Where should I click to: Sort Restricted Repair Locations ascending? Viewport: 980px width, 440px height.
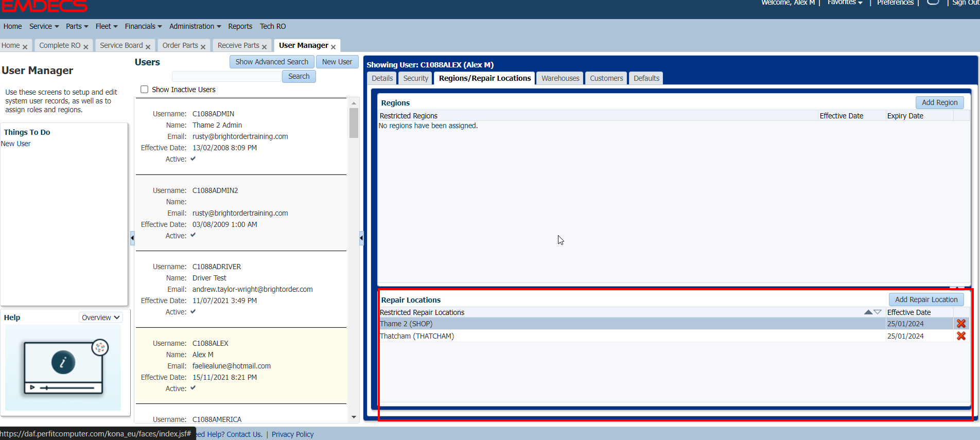pos(868,312)
